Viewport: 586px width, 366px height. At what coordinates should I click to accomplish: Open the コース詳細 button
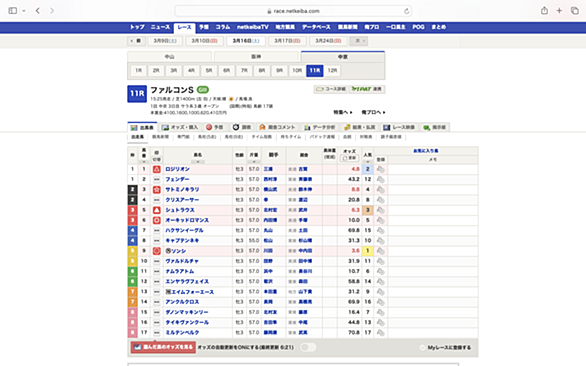point(331,89)
